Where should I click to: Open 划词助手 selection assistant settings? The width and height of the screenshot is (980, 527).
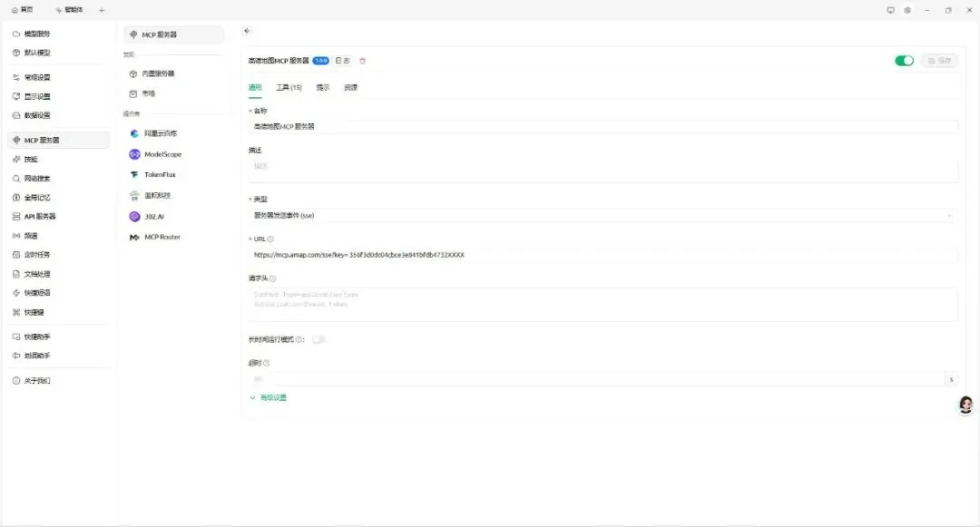[x=60, y=356]
